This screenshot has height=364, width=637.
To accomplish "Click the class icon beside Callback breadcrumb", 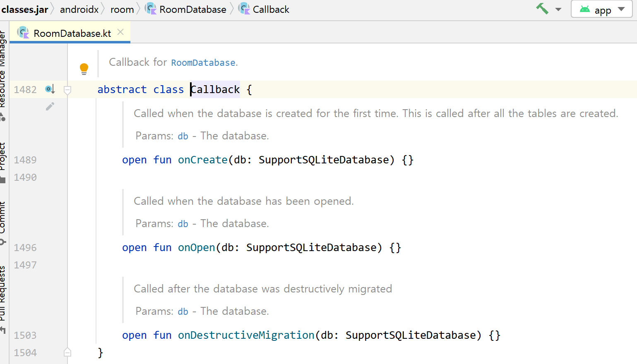I will (x=244, y=8).
